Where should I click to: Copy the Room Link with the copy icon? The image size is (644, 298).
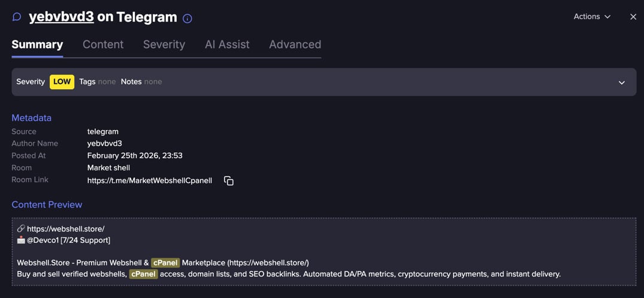point(229,181)
